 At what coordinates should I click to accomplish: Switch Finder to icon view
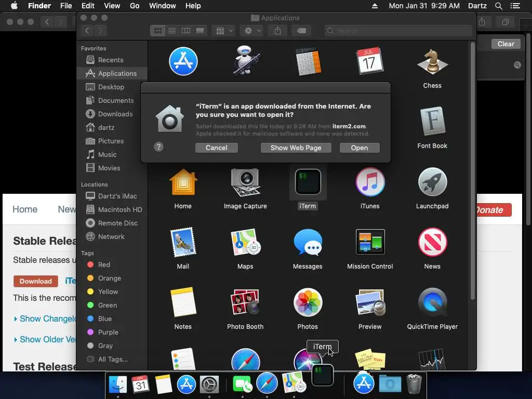coord(158,31)
